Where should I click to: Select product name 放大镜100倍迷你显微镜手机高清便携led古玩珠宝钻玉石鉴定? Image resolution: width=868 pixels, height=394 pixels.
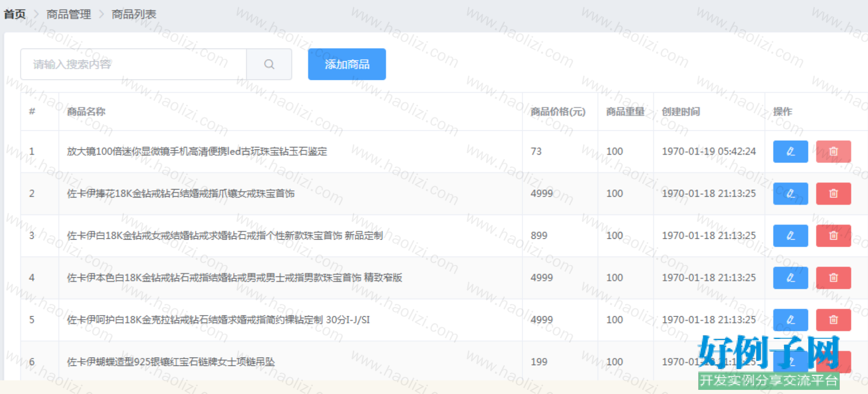(x=197, y=151)
